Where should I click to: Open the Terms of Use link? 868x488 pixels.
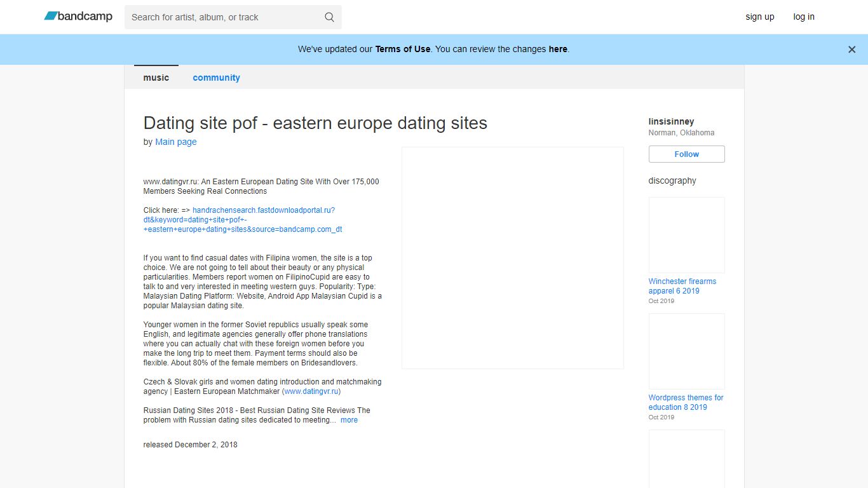click(x=403, y=49)
